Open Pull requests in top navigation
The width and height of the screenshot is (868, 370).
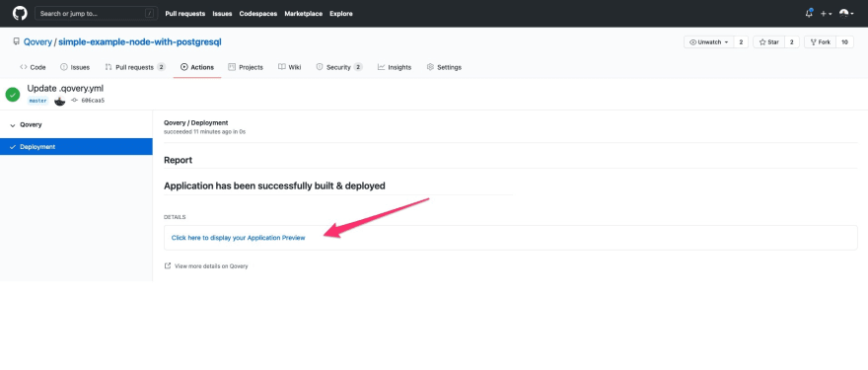[x=184, y=14]
